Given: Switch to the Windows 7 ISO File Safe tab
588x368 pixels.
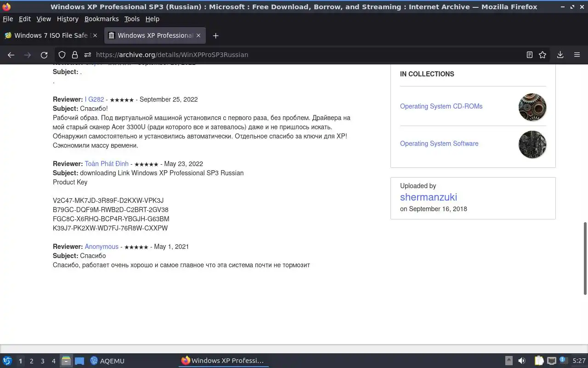Looking at the screenshot, I should pyautogui.click(x=51, y=35).
